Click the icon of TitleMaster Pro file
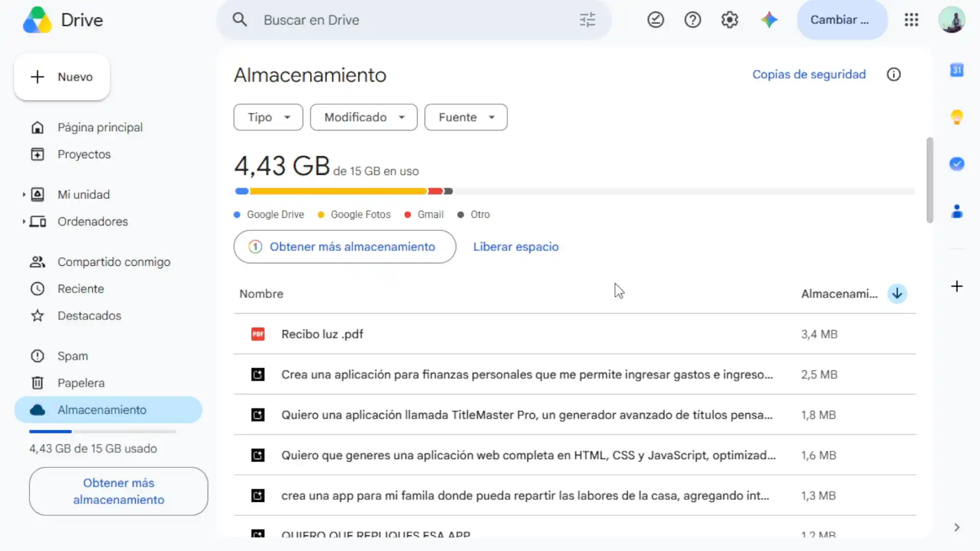 pyautogui.click(x=258, y=415)
